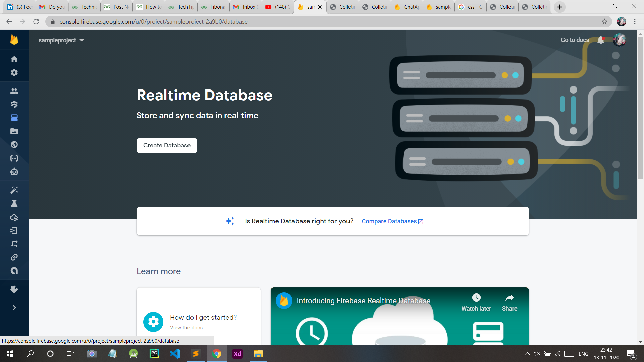Open Project Overview home icon in sidebar
Viewport: 644px width, 362px height.
tap(14, 59)
